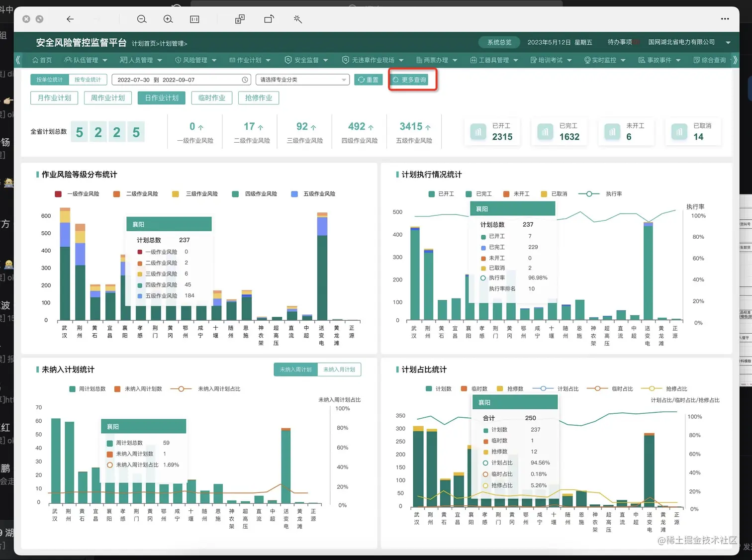752x560 pixels.
Task: Click yellow swatch of 三级作业风险 legend
Action: 176,194
